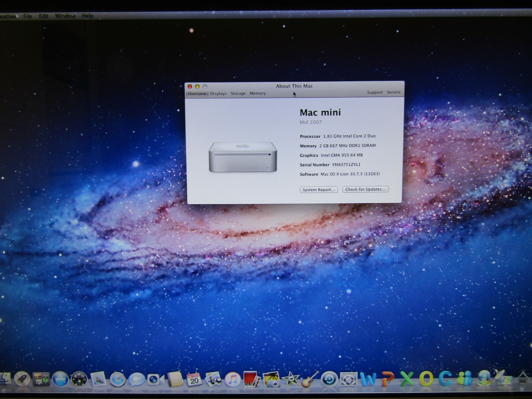Image resolution: width=532 pixels, height=399 pixels.
Task: Open Mission Control in the Dock
Action: (x=41, y=379)
